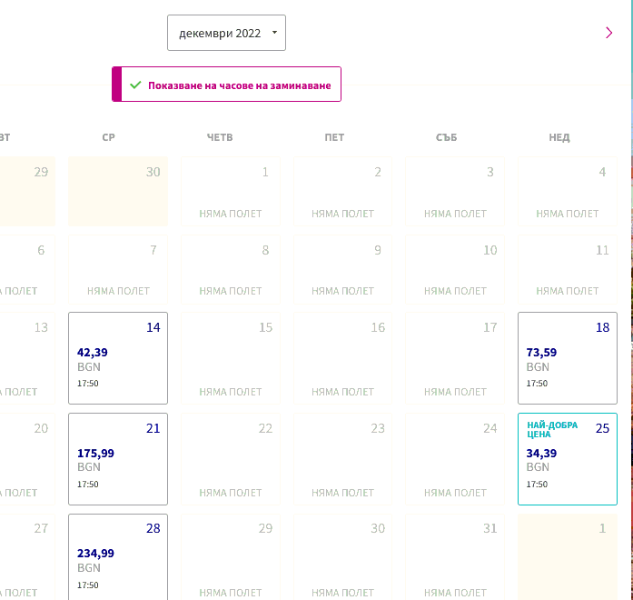
Task: Pick the best price flight on December 25
Action: [567, 459]
